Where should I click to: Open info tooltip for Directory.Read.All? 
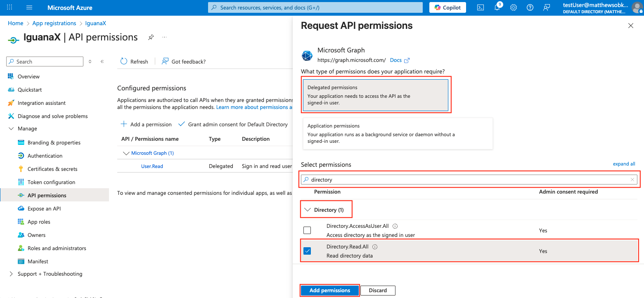pyautogui.click(x=375, y=247)
